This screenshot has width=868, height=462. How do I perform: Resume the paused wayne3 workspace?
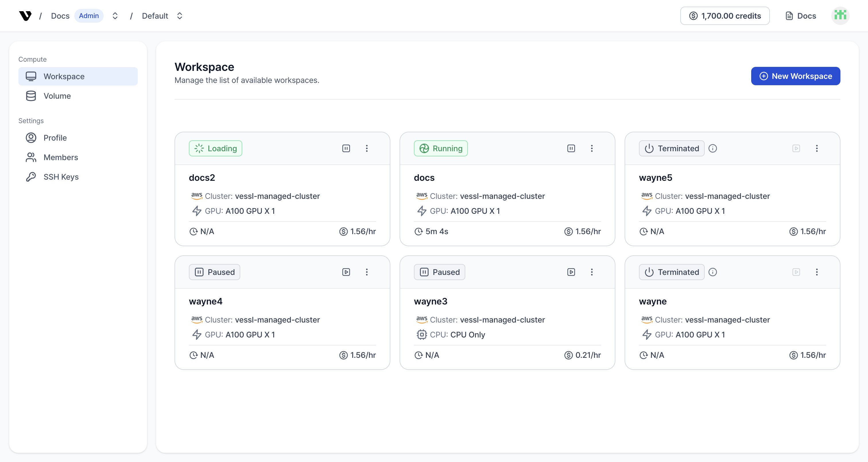(571, 272)
